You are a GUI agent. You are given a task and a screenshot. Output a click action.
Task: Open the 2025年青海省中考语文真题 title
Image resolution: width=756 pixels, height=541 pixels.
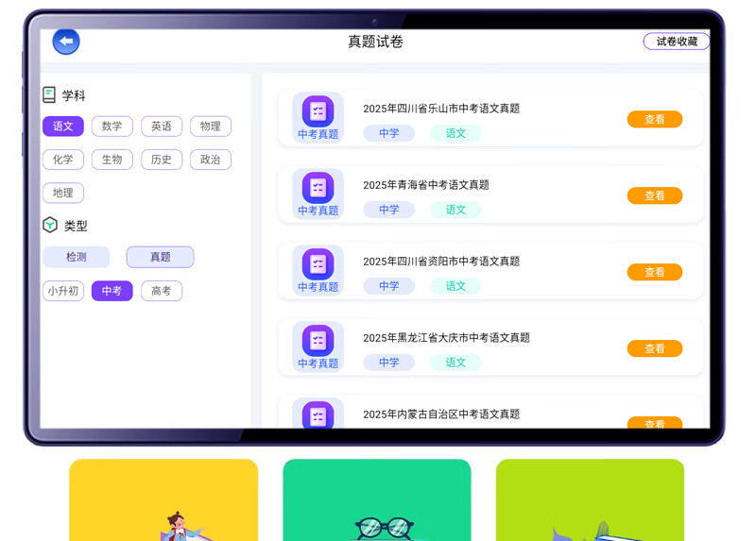(426, 185)
